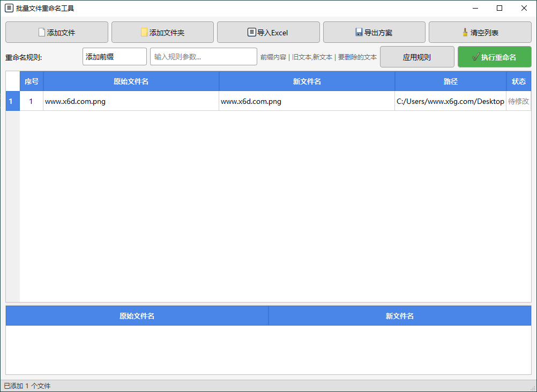Click the app icon in title bar
The image size is (537, 392).
coord(9,8)
